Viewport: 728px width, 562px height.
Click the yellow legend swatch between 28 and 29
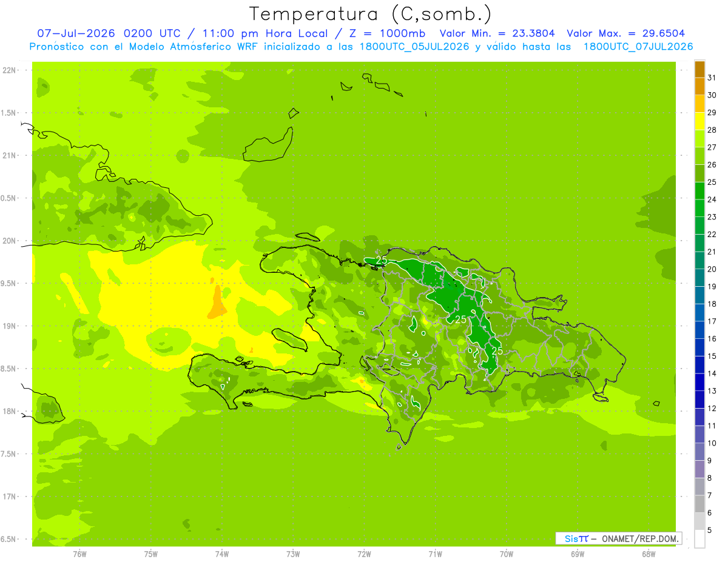coord(699,122)
